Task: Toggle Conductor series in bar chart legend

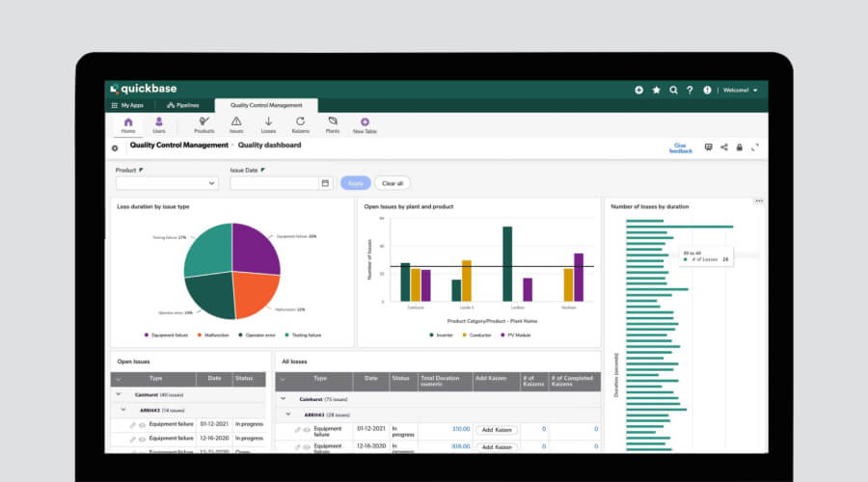Action: [476, 335]
